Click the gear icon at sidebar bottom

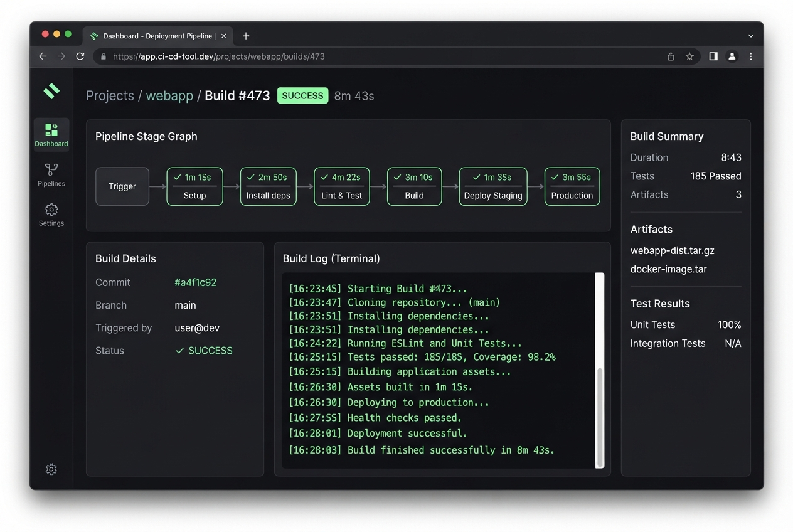(51, 469)
